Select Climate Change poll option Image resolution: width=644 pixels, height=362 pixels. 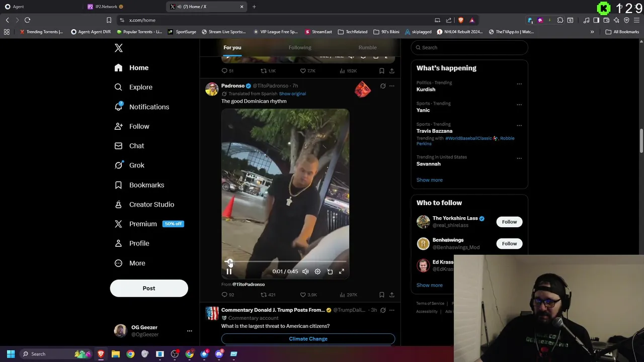[308, 339]
